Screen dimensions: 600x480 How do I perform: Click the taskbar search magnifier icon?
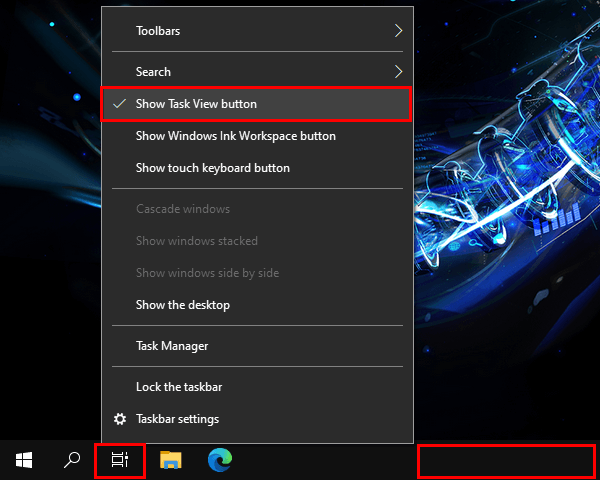72,460
